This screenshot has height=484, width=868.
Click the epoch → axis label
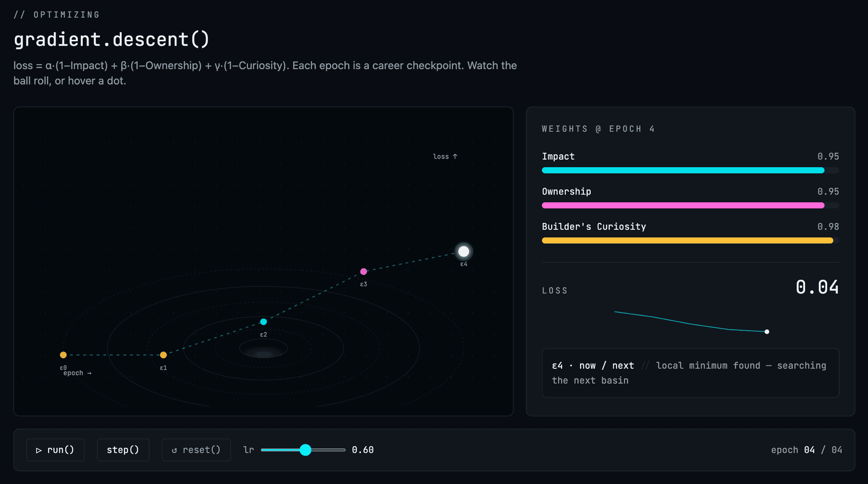tap(77, 373)
